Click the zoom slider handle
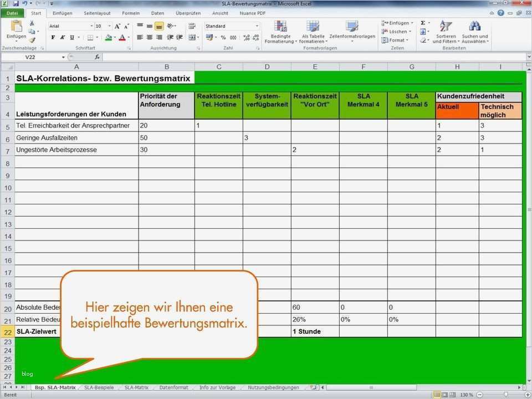Image resolution: width=532 pixels, height=399 pixels. [x=506, y=395]
